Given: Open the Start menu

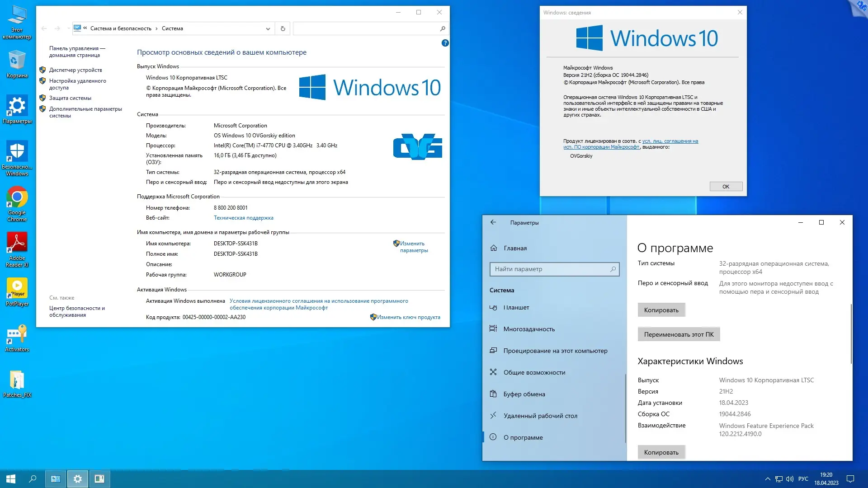Looking at the screenshot, I should [x=10, y=479].
